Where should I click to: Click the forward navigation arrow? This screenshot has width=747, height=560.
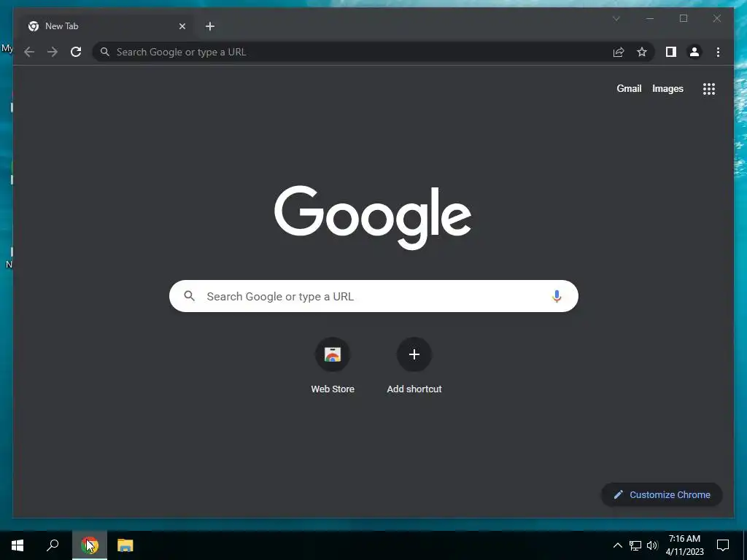[x=53, y=52]
